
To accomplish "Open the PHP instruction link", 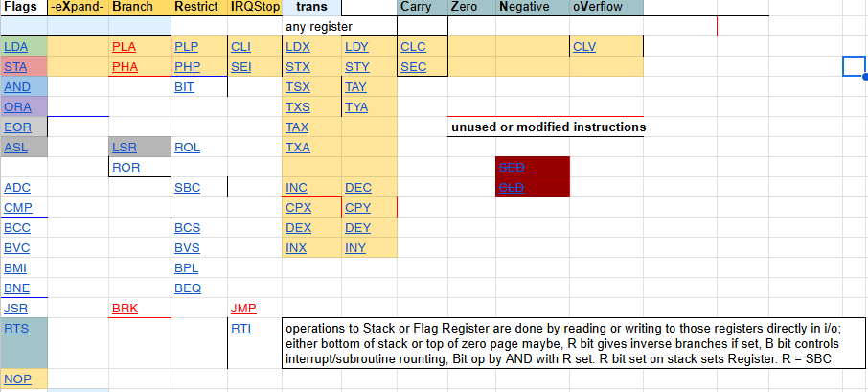I will 188,67.
